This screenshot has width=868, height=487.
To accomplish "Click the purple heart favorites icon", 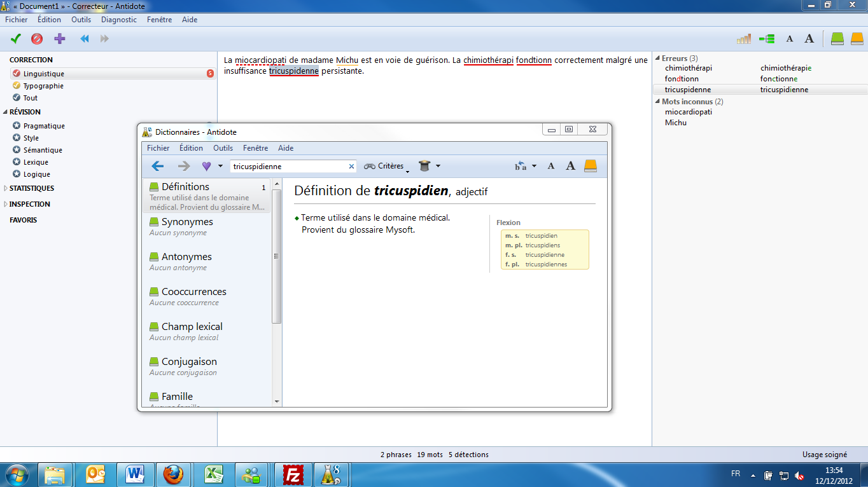I will point(206,166).
